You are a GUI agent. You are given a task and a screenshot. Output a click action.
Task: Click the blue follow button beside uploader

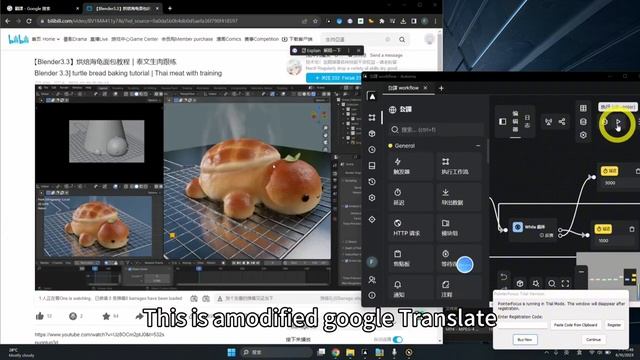point(333,78)
